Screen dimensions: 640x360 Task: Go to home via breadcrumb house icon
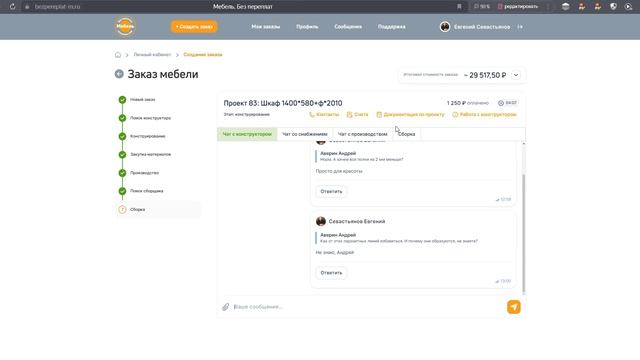coord(118,55)
